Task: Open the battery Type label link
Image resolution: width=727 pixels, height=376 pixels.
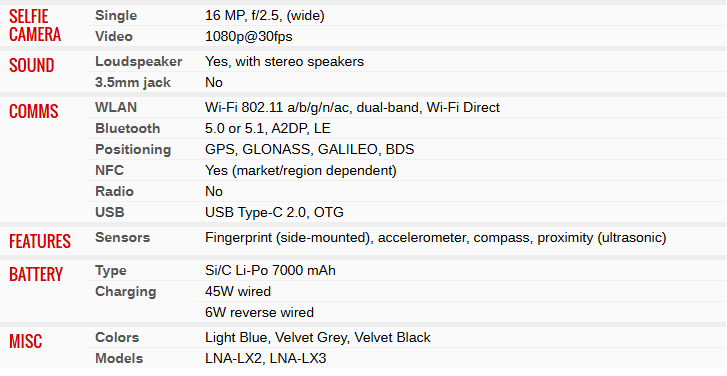Action: (110, 271)
